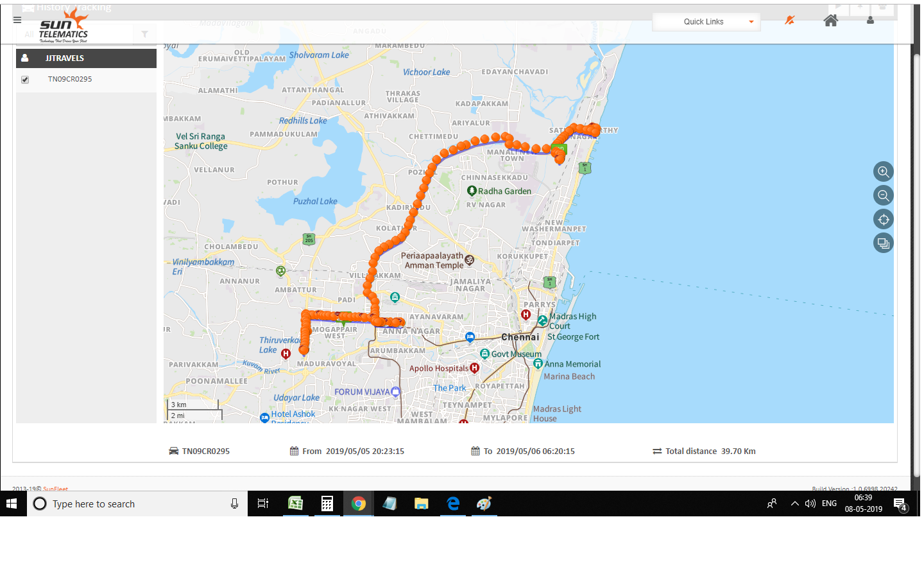Open the user profile icon
The height and width of the screenshot is (578, 924).
click(870, 21)
